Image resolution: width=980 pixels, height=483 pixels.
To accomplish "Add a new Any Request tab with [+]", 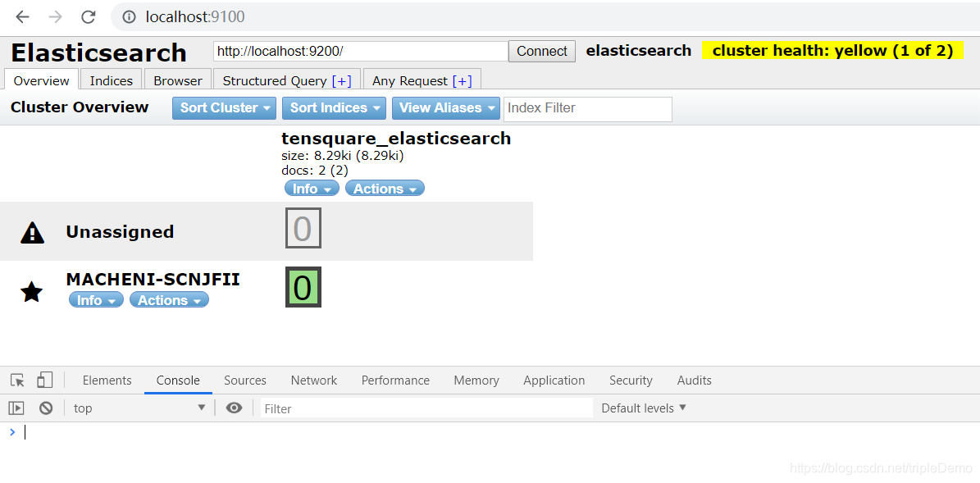I will click(462, 80).
